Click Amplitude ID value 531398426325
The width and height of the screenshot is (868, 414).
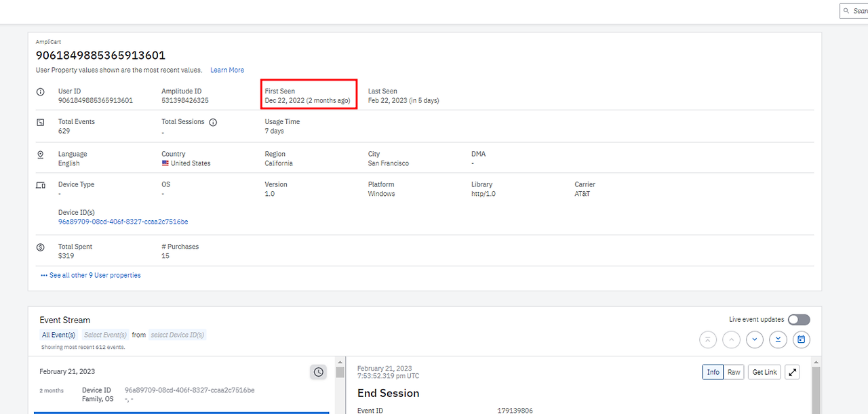tap(185, 100)
